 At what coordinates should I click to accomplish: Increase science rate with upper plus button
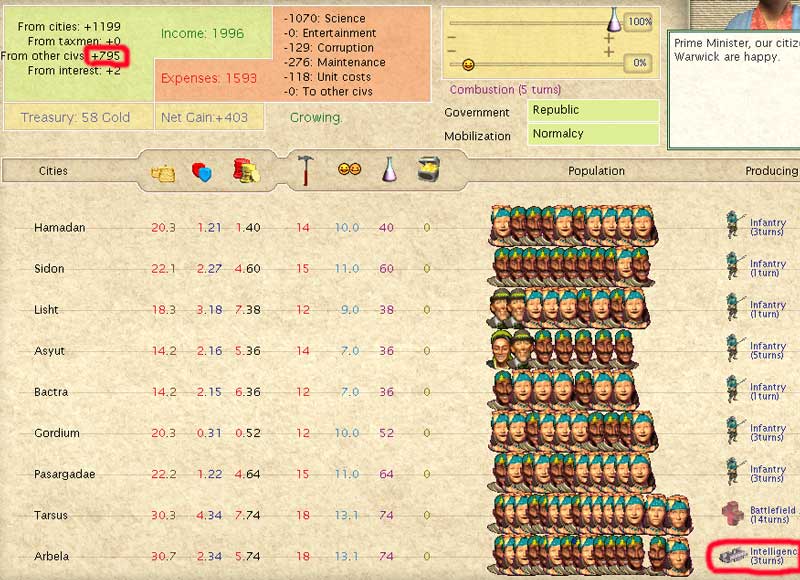click(x=609, y=39)
